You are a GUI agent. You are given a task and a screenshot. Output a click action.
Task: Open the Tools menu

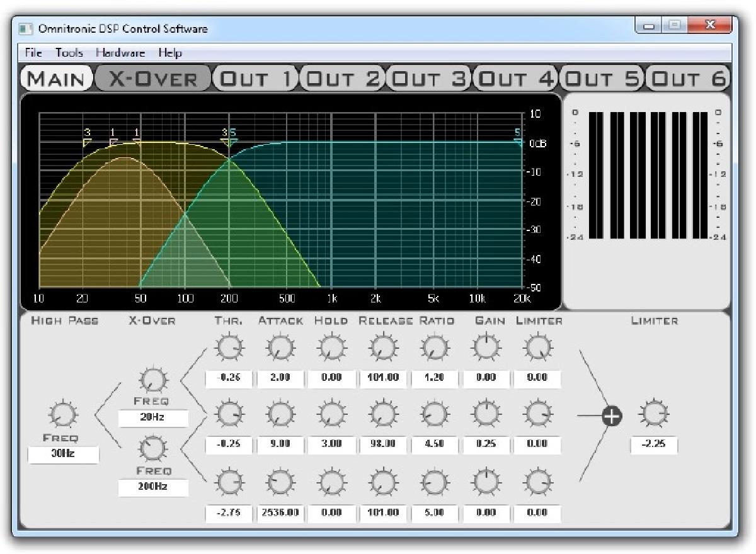pyautogui.click(x=69, y=53)
